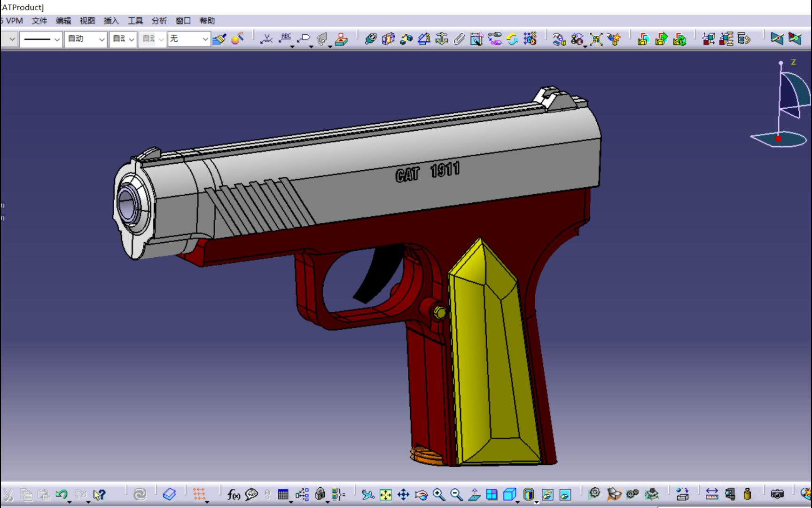Click the Fix Component anchor icon
812x508 pixels.
tap(442, 39)
